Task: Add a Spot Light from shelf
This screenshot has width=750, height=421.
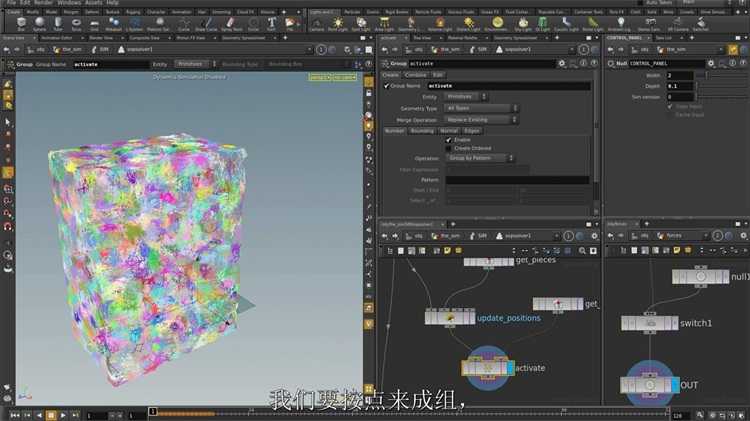Action: [361, 24]
